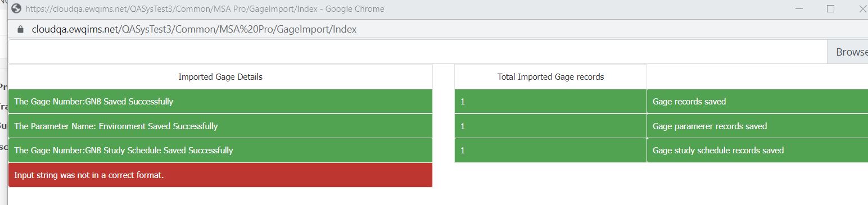Screen dimensions: 868x205
Task: Close the Chrome popup window
Action: tap(862, 9)
